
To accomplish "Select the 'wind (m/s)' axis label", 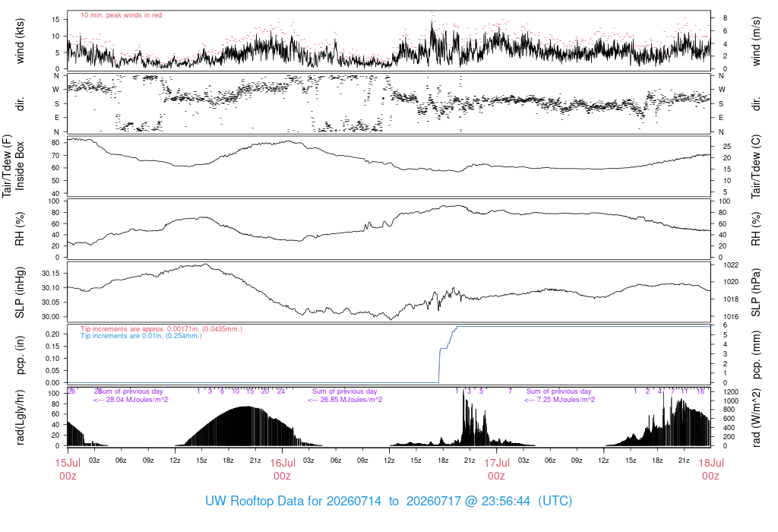I will [756, 41].
